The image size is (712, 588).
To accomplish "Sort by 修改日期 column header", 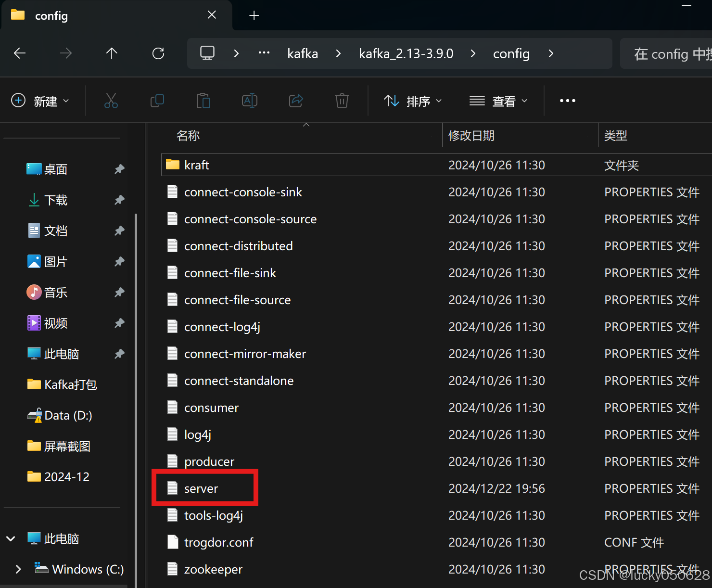I will (471, 136).
